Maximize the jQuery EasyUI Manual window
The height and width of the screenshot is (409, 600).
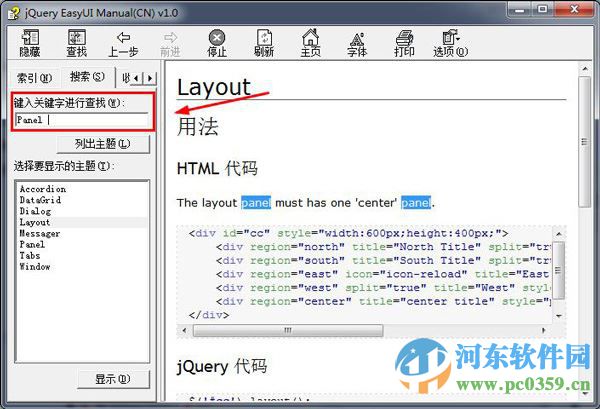[542, 10]
